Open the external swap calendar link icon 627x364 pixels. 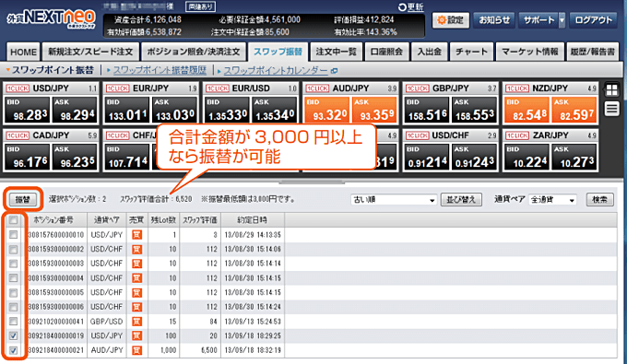pyautogui.click(x=335, y=71)
